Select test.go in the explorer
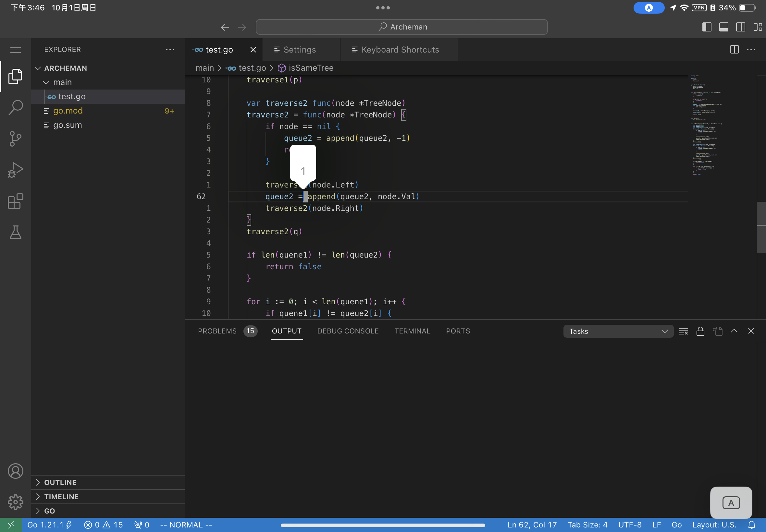This screenshot has height=532, width=766. pos(108,96)
